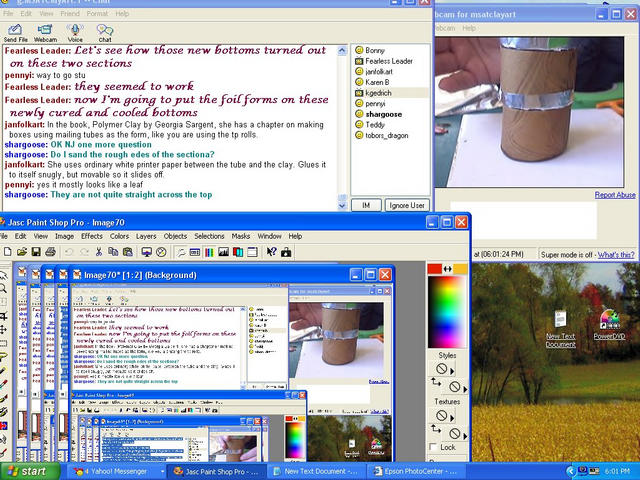640x480 pixels.
Task: Click the Windows start button
Action: pyautogui.click(x=29, y=471)
